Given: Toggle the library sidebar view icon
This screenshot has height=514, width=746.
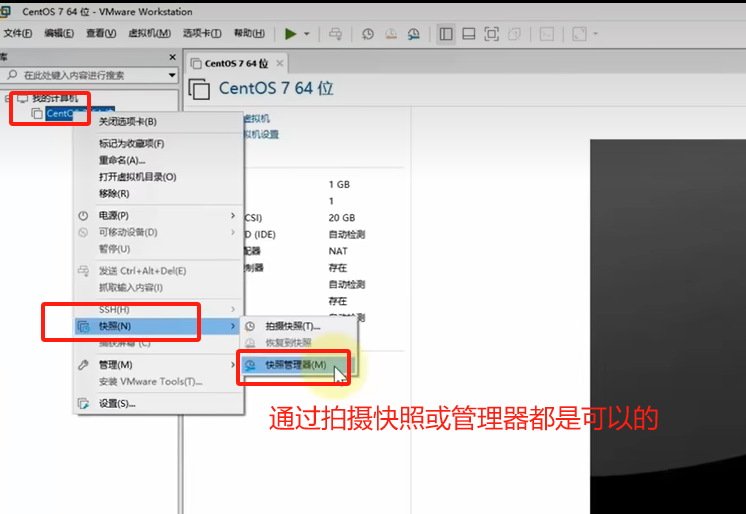Looking at the screenshot, I should point(446,34).
